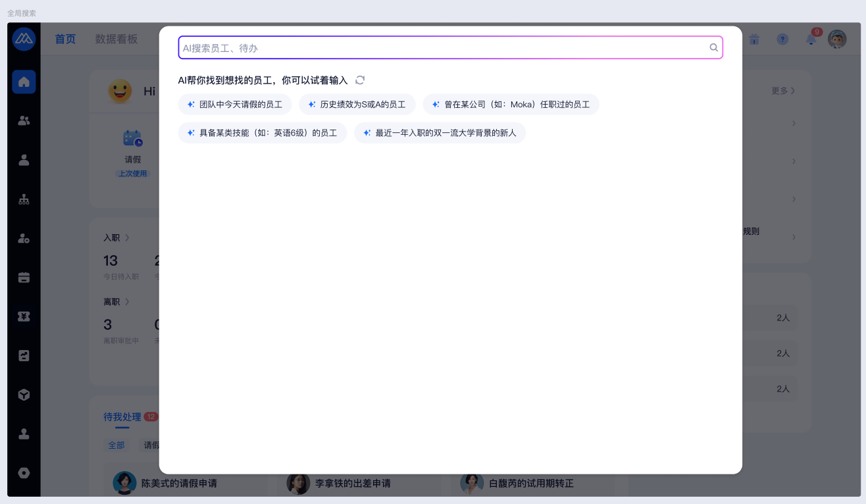
Task: Select suggestion 历史绩效为S或A的员工
Action: pyautogui.click(x=357, y=105)
